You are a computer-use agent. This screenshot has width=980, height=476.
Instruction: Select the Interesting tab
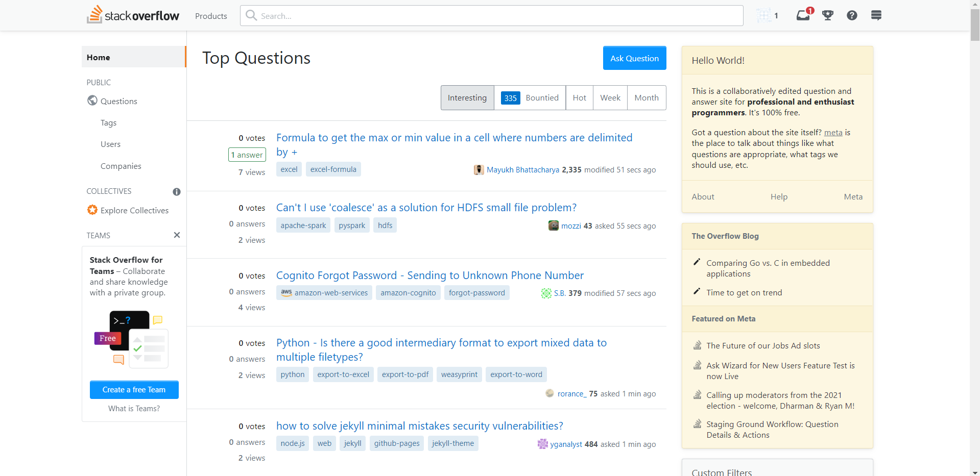(x=467, y=97)
